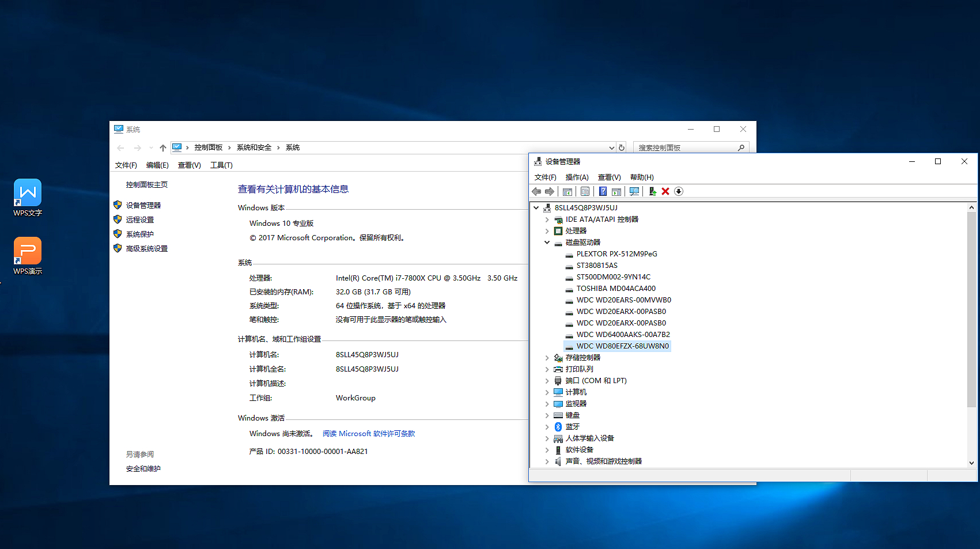
Task: Collapse 磁盘驱动器 node
Action: pos(547,243)
